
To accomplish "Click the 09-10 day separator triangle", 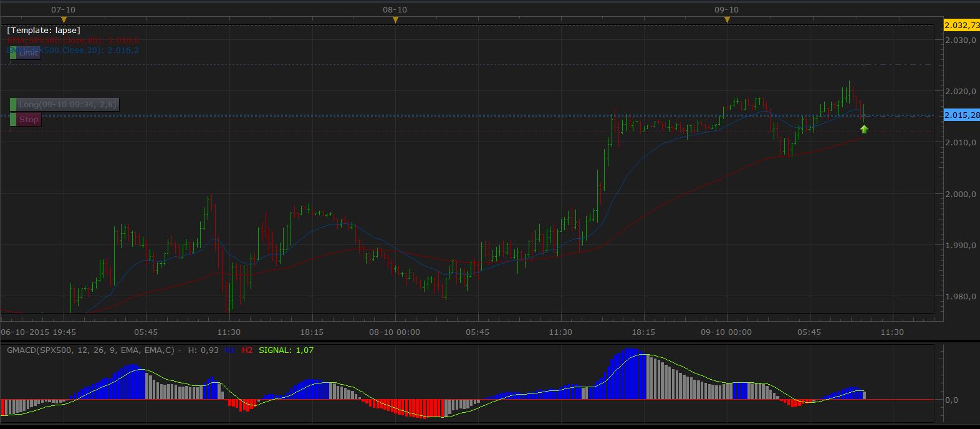I will tap(727, 21).
